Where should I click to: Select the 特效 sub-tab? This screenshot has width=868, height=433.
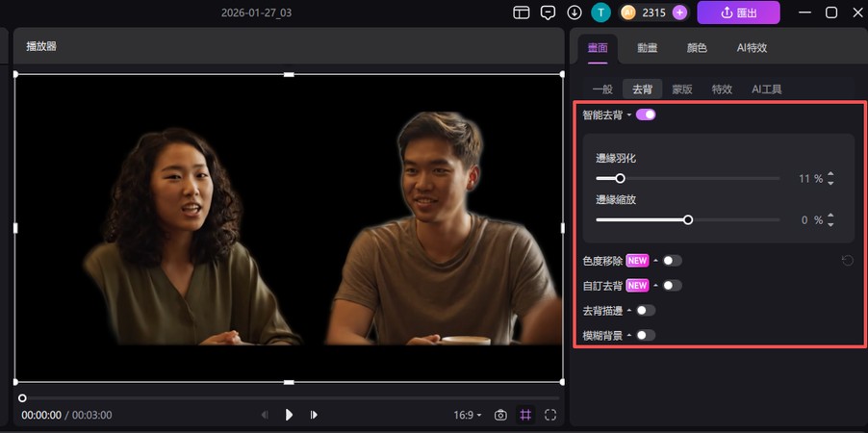(722, 89)
